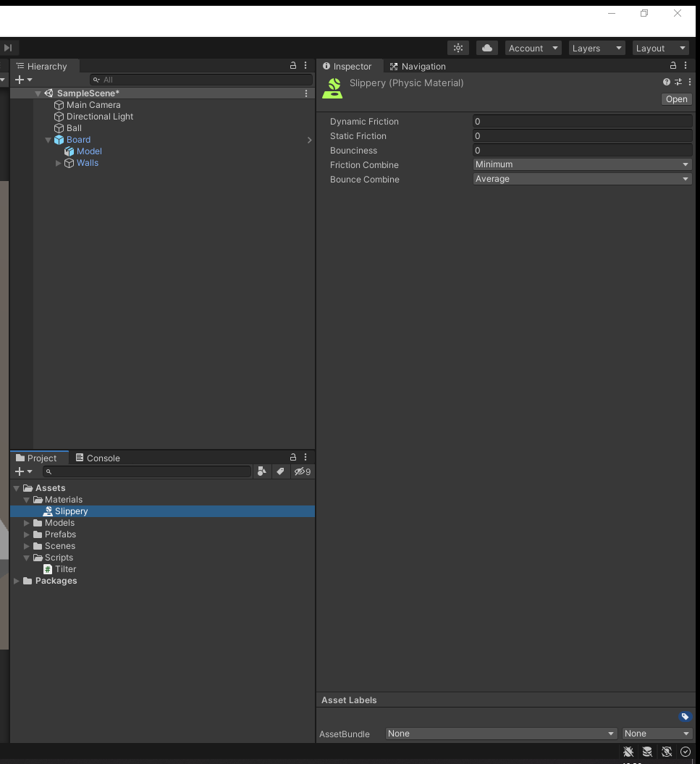Screen dimensions: 700x764
Task: Expand the Walls object in Hierarchy
Action: tap(59, 163)
